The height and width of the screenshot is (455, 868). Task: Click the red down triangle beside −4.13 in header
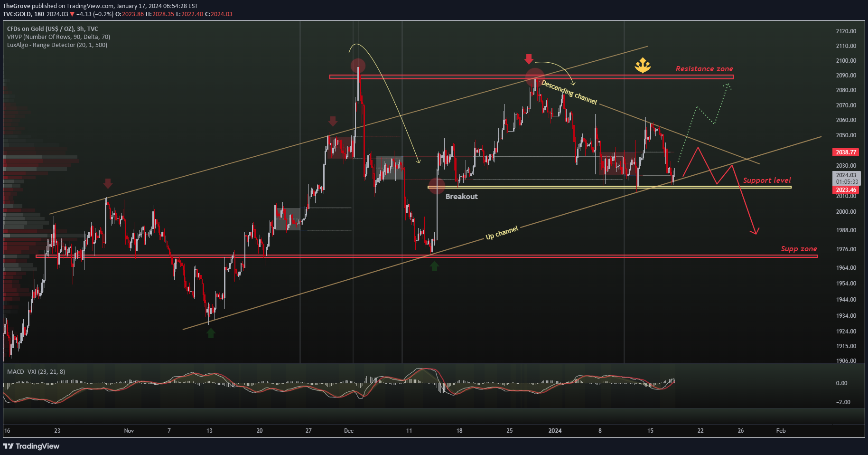point(72,14)
